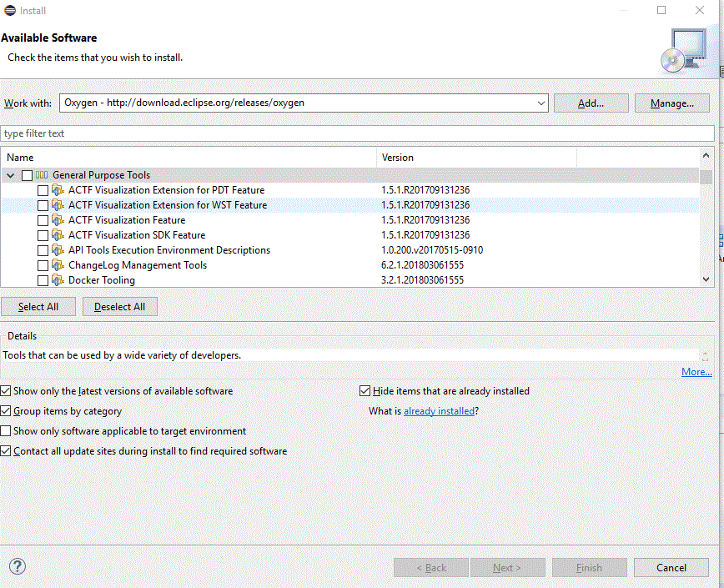
Task: Click the ACTF Visualization Feature icon
Action: tap(58, 219)
